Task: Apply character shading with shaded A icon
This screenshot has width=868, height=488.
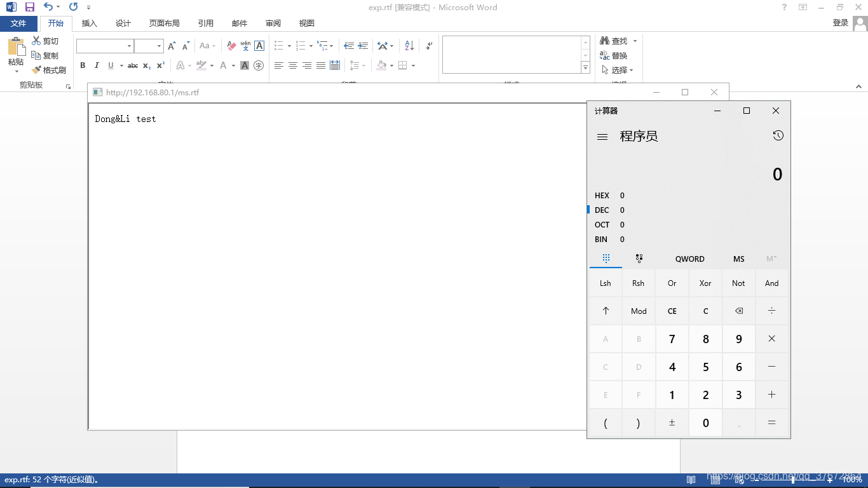Action: pos(245,65)
